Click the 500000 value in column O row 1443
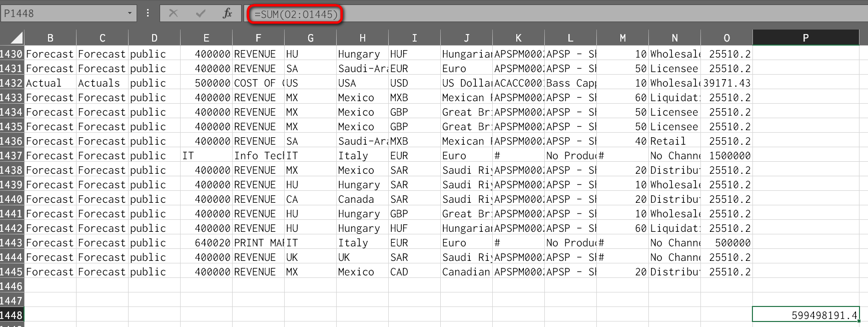 coord(727,243)
